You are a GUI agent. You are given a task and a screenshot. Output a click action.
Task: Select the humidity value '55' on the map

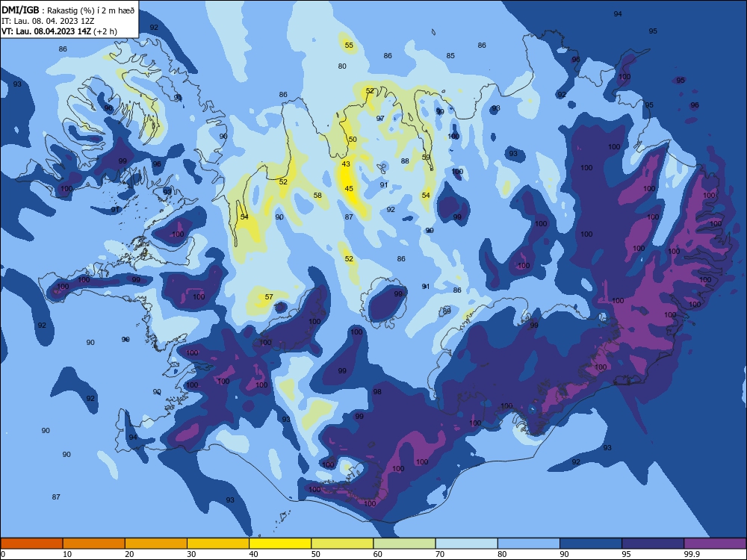[x=349, y=46]
